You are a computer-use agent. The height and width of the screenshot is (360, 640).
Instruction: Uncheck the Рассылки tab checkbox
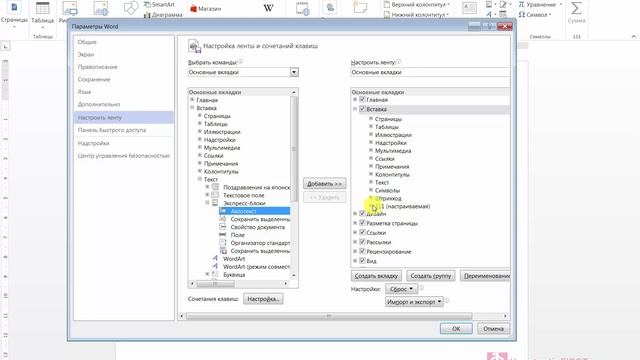point(362,242)
